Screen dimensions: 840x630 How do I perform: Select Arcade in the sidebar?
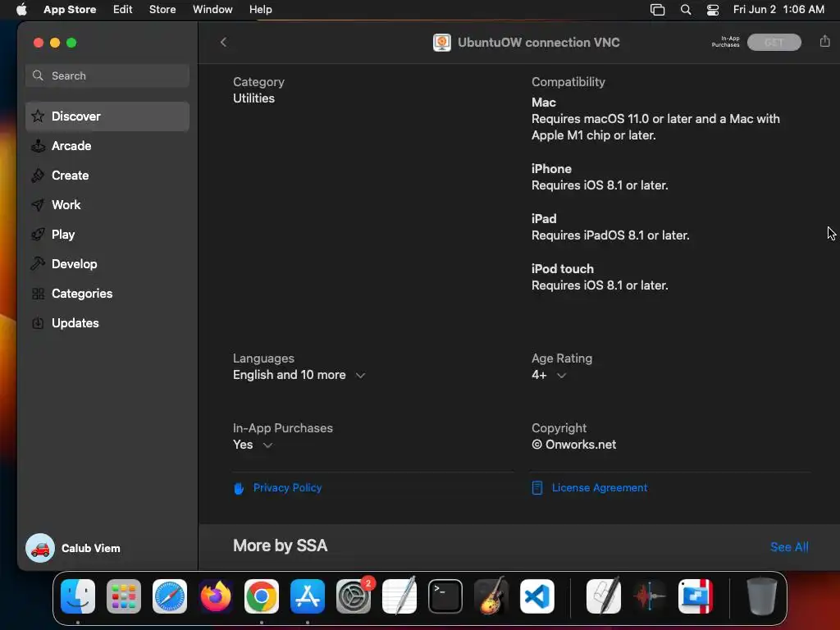[x=107, y=146]
